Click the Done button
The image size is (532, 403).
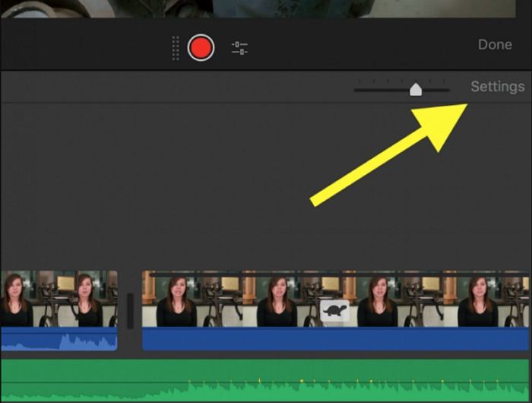click(495, 44)
